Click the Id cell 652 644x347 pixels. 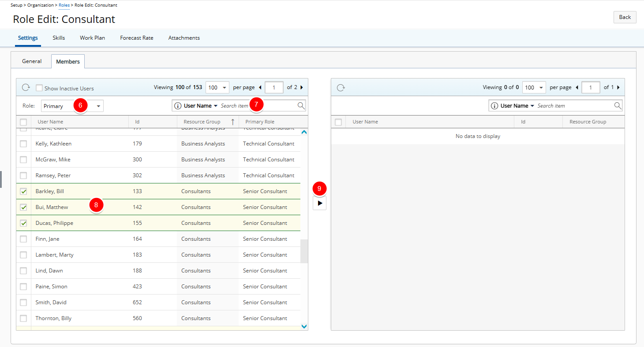click(x=137, y=302)
